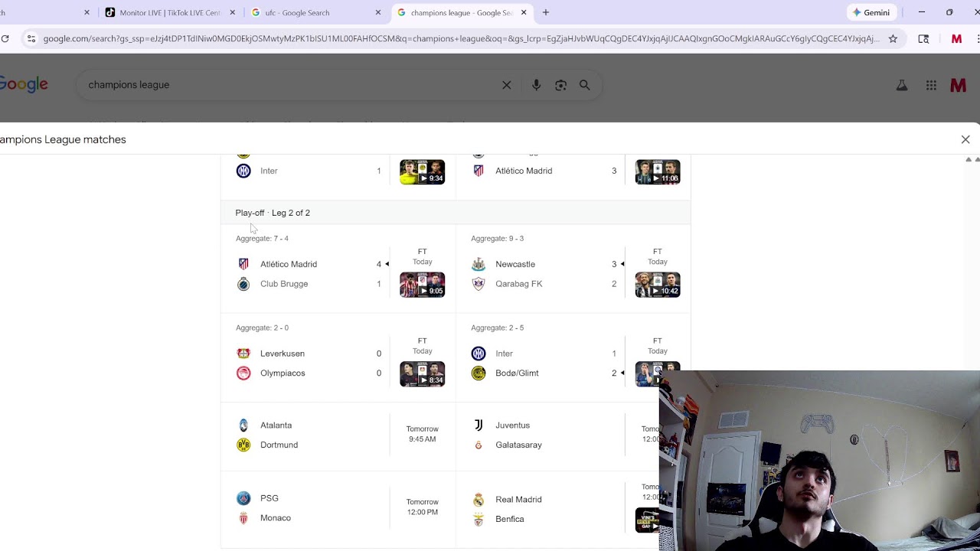Click the matches panel scroll-up arrow
The height and width of the screenshot is (551, 980).
(x=969, y=159)
